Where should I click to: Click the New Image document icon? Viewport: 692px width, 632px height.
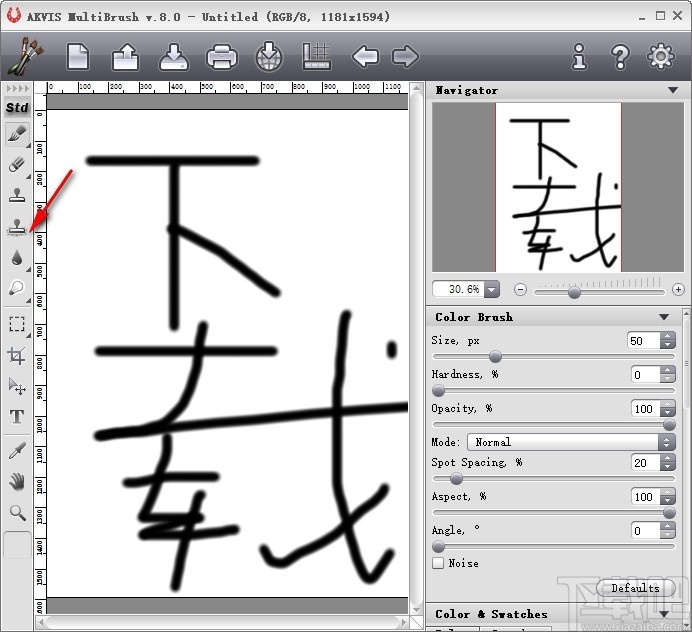pos(78,57)
